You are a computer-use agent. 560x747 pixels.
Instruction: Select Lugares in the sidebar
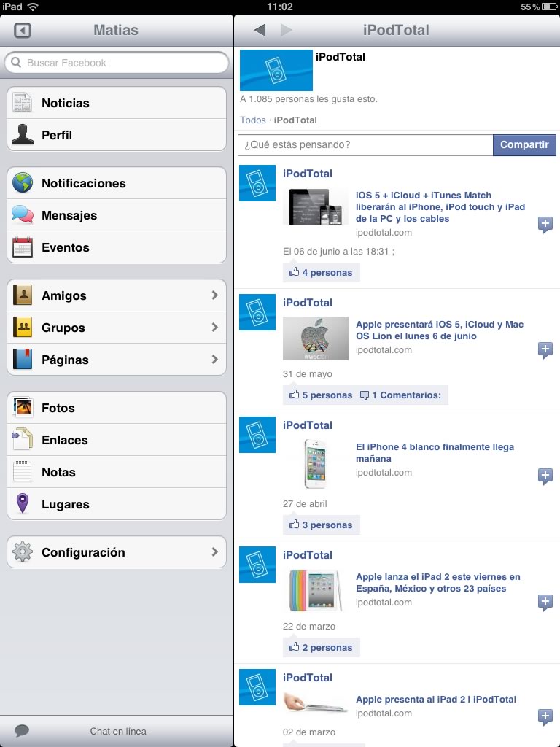[117, 503]
